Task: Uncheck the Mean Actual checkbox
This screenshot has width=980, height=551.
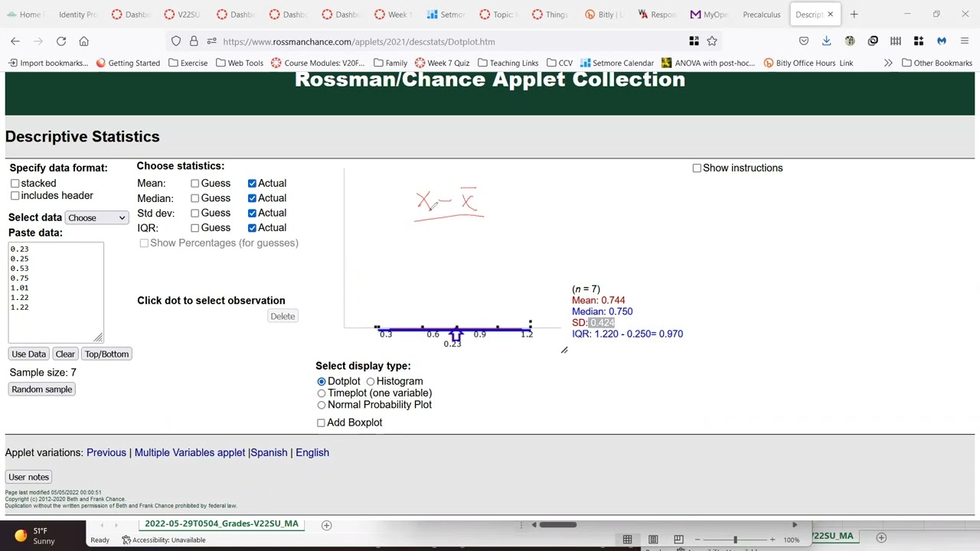Action: (252, 184)
